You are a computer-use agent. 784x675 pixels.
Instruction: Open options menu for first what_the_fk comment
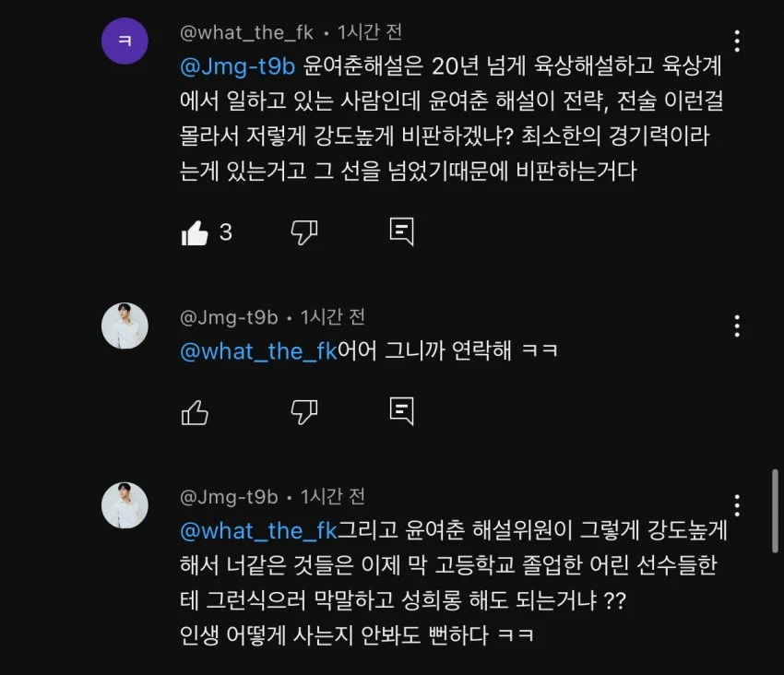tap(737, 41)
